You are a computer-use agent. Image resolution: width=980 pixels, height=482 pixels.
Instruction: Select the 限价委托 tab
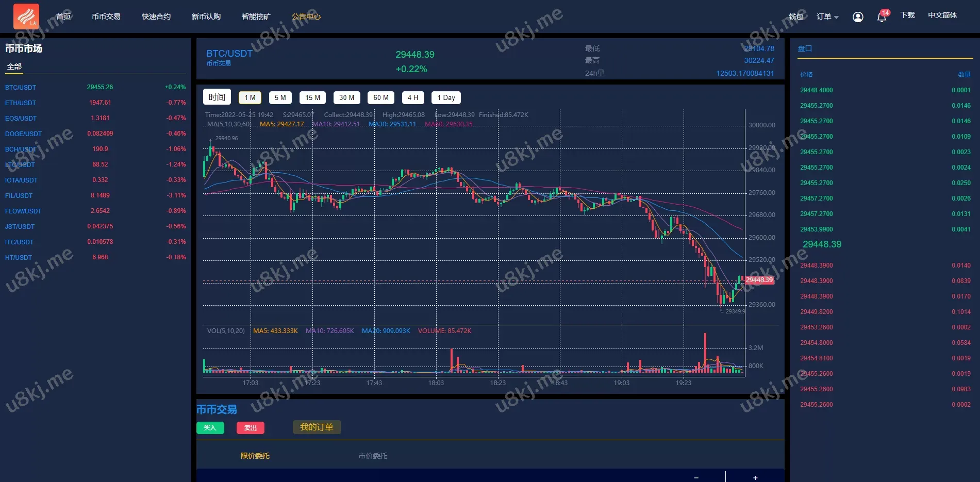point(255,456)
